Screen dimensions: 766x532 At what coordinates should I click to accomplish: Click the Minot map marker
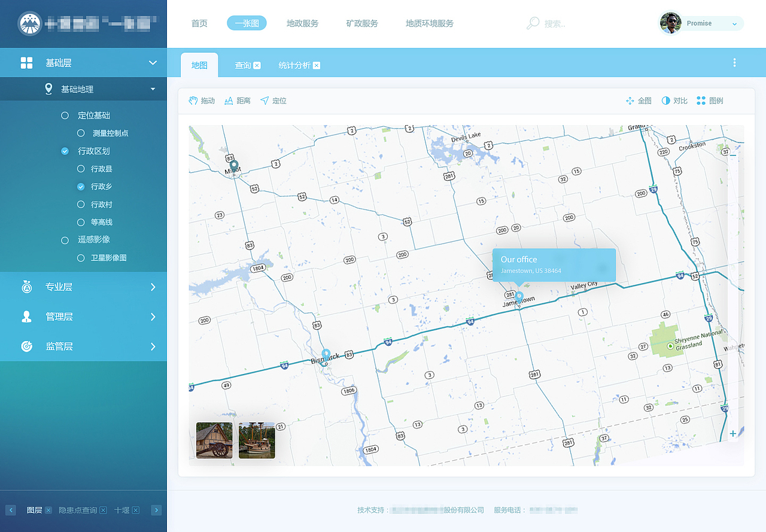(x=234, y=166)
